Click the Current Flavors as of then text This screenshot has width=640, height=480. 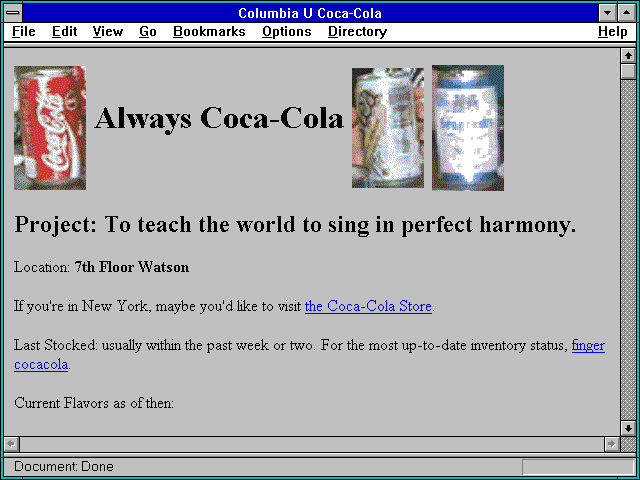click(94, 403)
